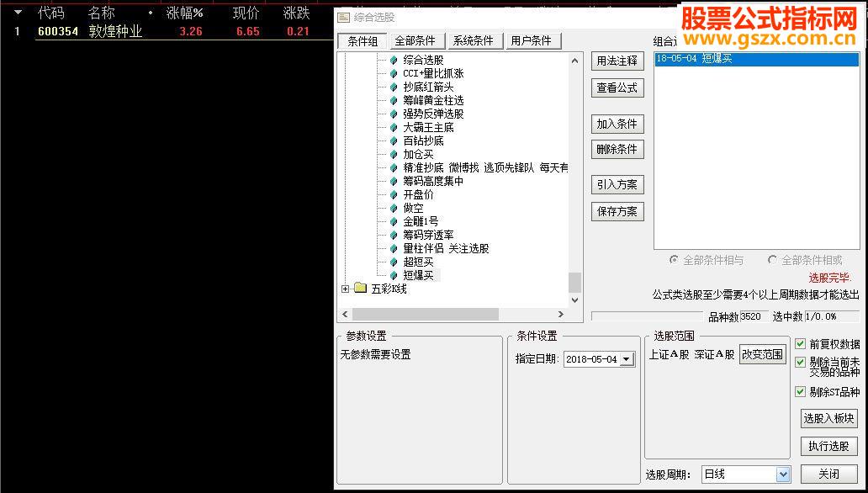Toggle 剔除当前未交易的品种 checkbox
This screenshot has width=868, height=493.
[x=800, y=363]
